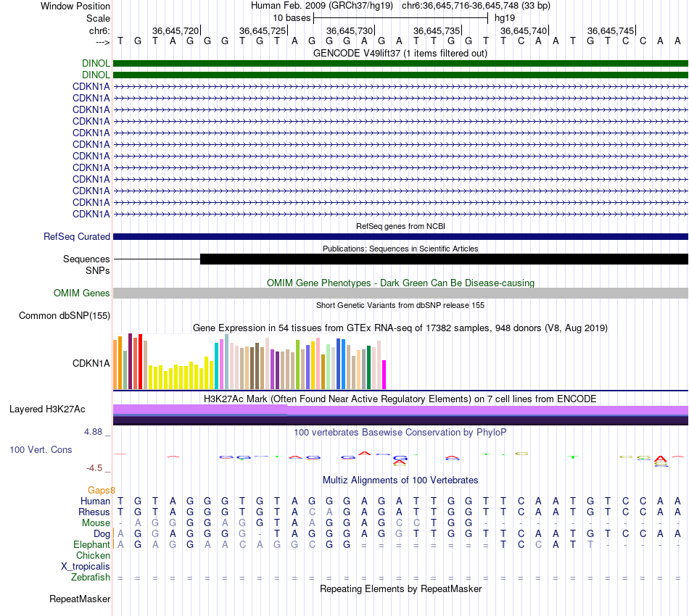Open 100 vertebrates Basewise Conservation by PhyloP
689x616 pixels.
pos(400,433)
